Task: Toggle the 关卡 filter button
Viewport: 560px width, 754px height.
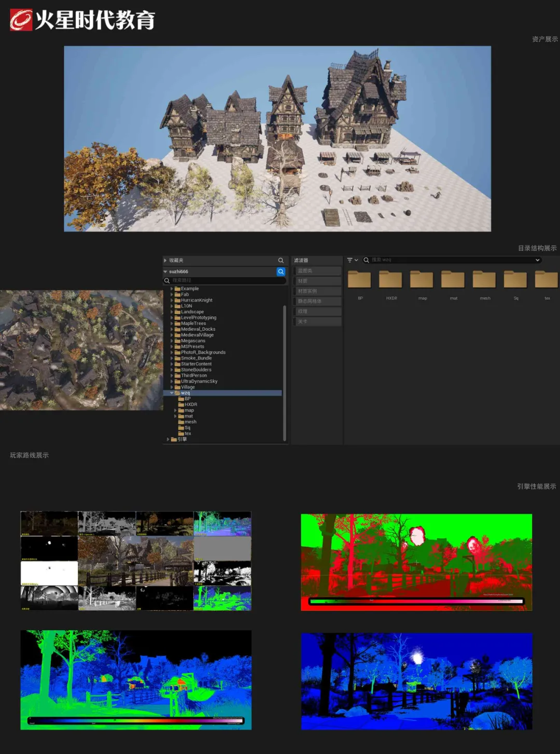Action: [316, 322]
